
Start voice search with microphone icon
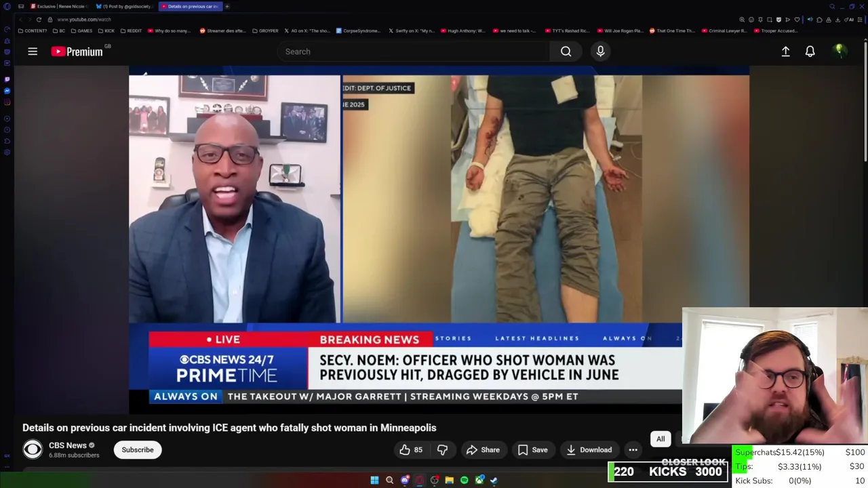[x=600, y=52]
